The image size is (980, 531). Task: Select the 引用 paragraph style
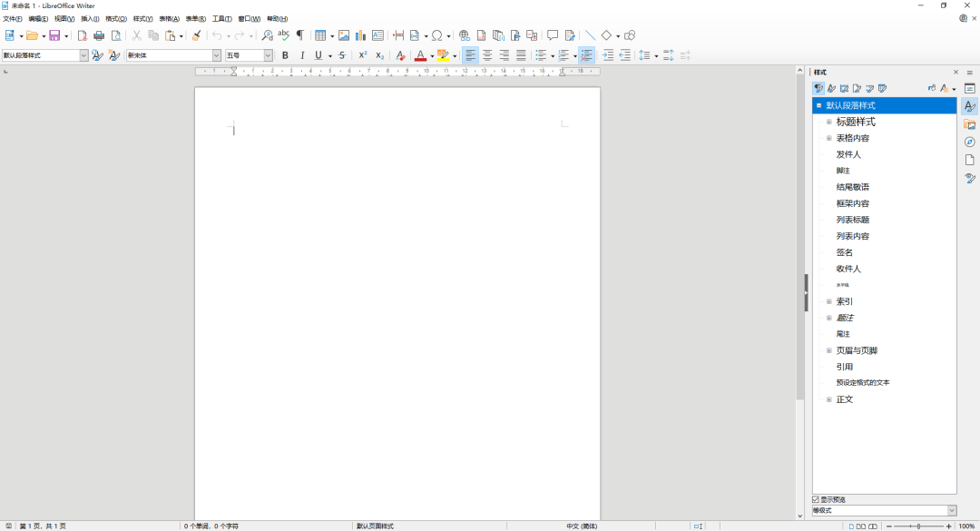pos(845,367)
